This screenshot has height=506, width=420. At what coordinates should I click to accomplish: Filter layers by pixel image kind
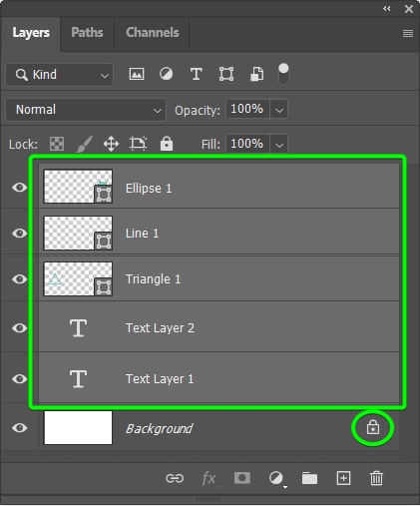pos(137,74)
